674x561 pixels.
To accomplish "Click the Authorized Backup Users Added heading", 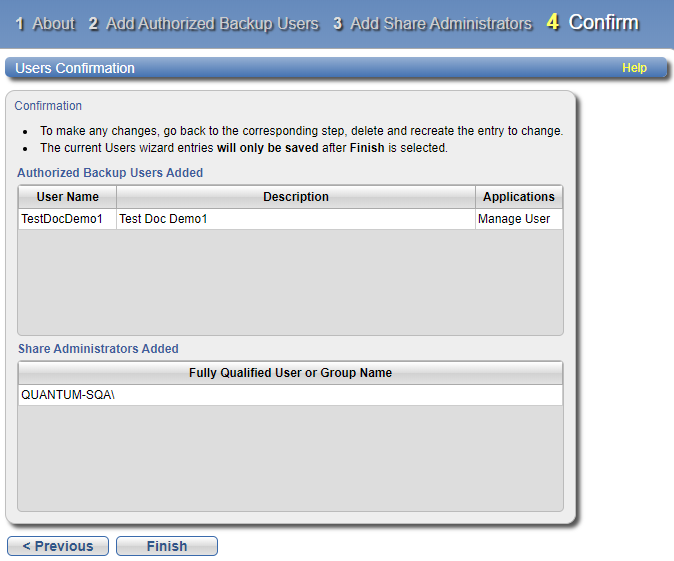I will (110, 173).
